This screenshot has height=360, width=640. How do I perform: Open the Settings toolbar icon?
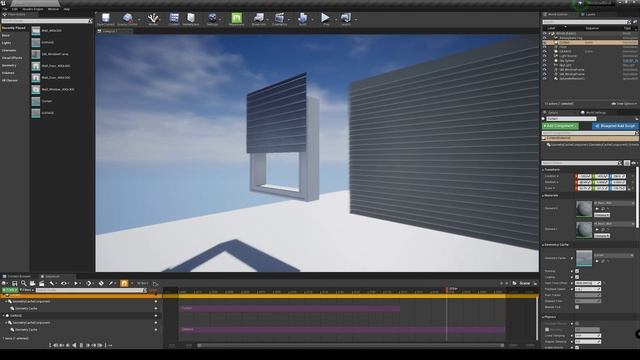pos(212,19)
